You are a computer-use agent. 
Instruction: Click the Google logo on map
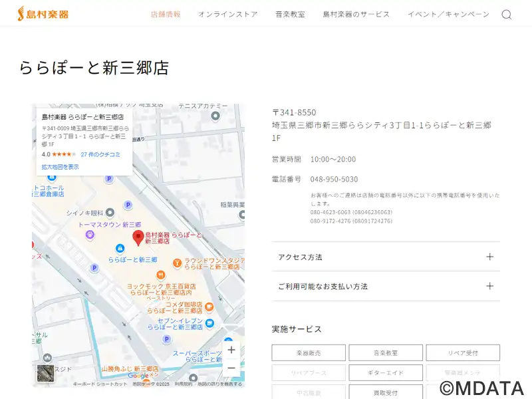point(138,376)
